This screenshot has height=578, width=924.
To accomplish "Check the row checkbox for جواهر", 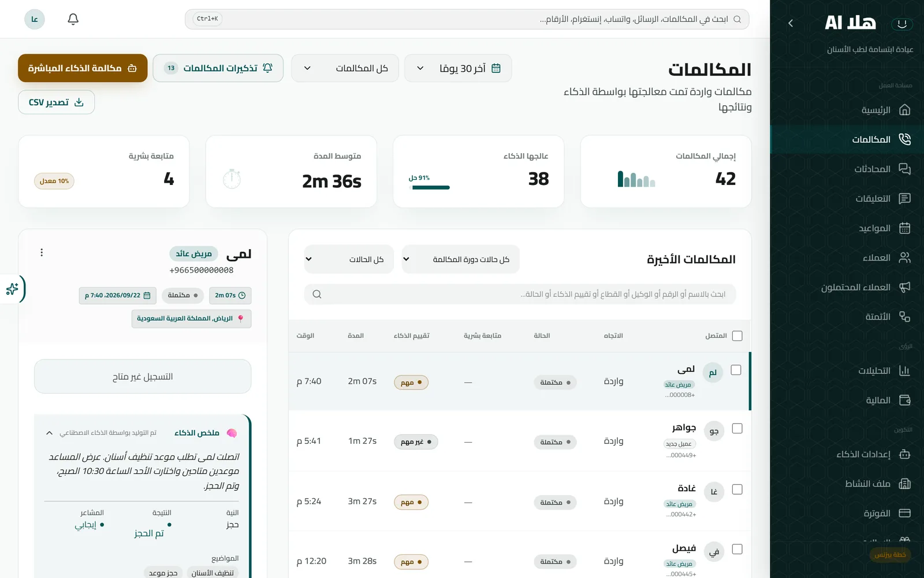I will tap(737, 428).
